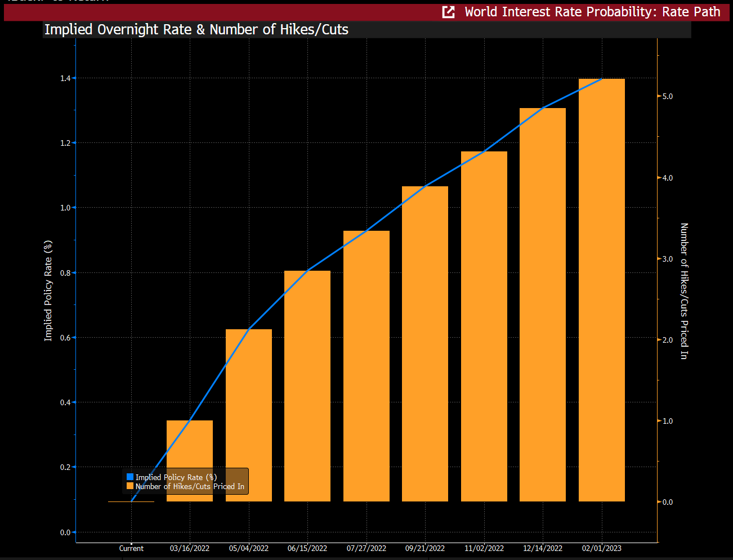Click the 5.0 tick on right axis
Image resolution: width=733 pixels, height=560 pixels.
[x=667, y=97]
